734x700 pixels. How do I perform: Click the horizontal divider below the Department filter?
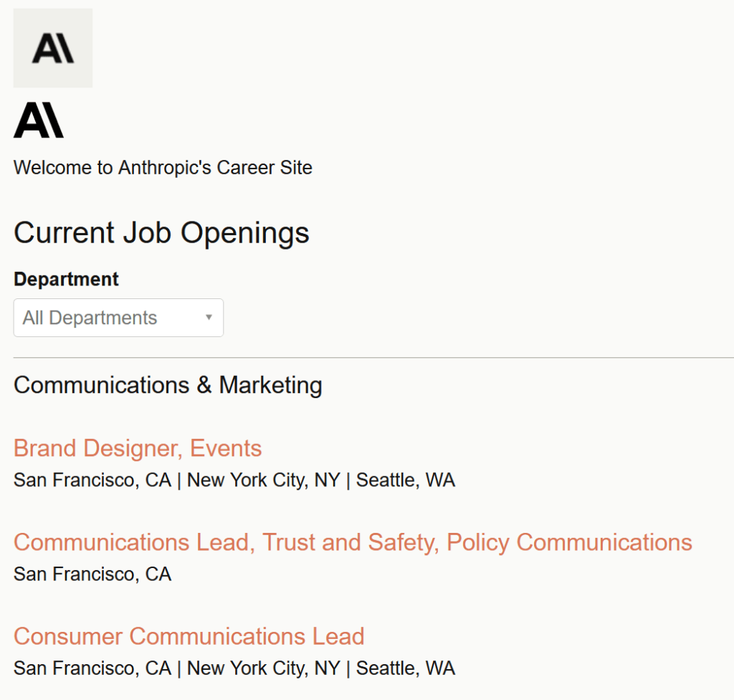click(373, 357)
